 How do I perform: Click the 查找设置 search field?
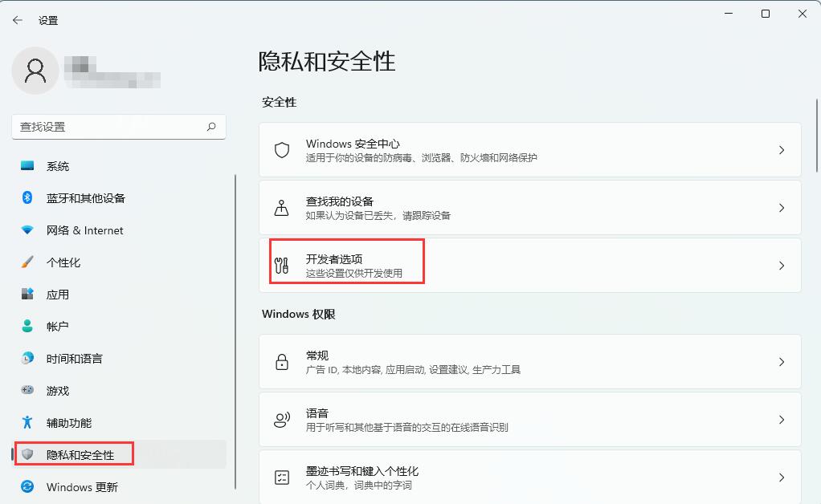119,127
